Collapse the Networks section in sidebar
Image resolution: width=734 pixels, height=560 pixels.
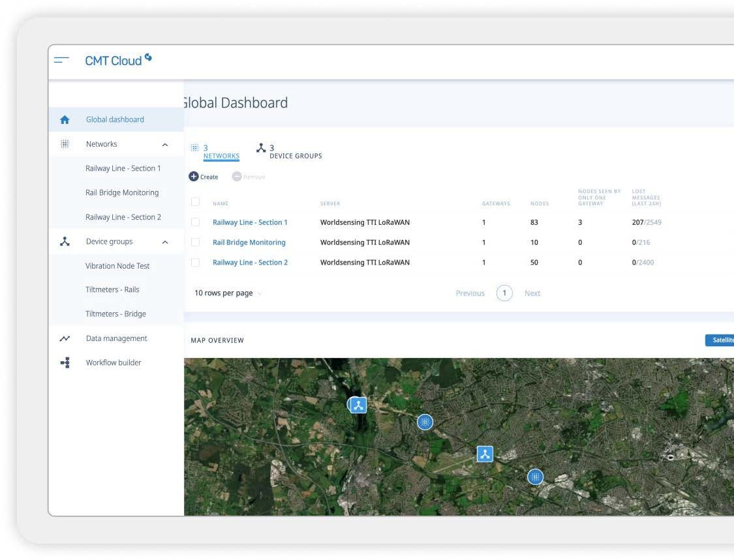point(164,145)
